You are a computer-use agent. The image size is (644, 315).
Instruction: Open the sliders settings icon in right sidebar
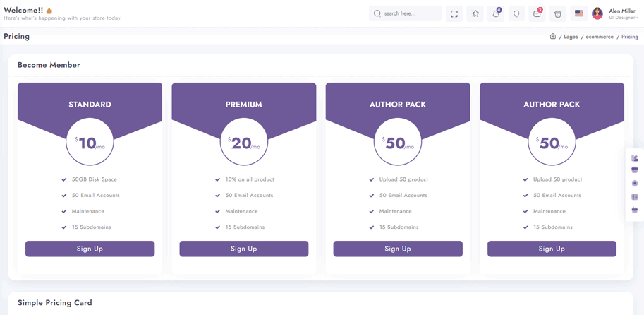635,197
